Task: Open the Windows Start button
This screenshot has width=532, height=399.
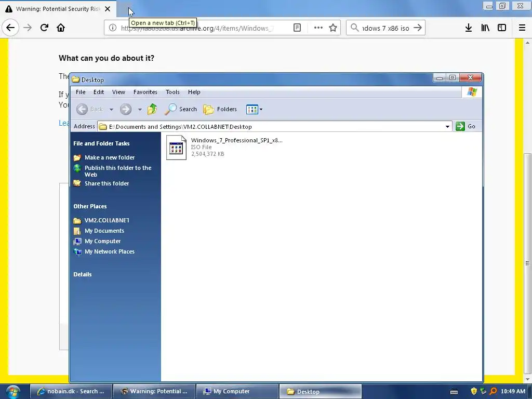Action: tap(12, 391)
